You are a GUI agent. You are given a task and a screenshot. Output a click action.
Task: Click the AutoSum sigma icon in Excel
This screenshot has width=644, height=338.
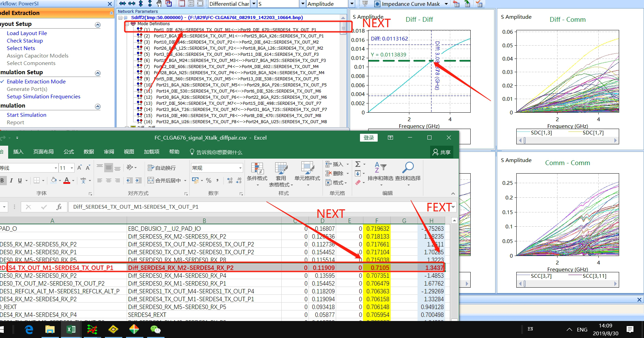(358, 164)
